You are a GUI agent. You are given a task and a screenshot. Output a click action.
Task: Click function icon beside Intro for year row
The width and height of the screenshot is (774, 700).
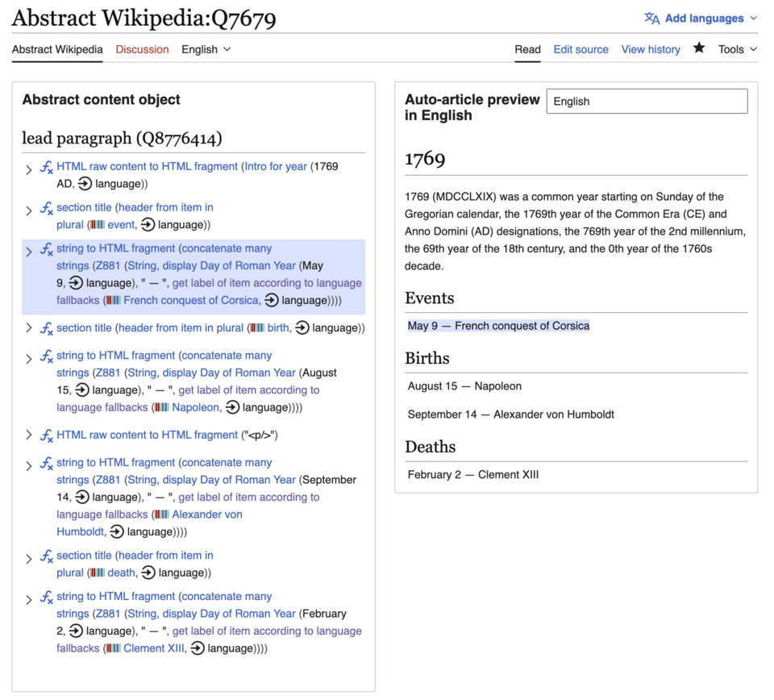tap(47, 167)
